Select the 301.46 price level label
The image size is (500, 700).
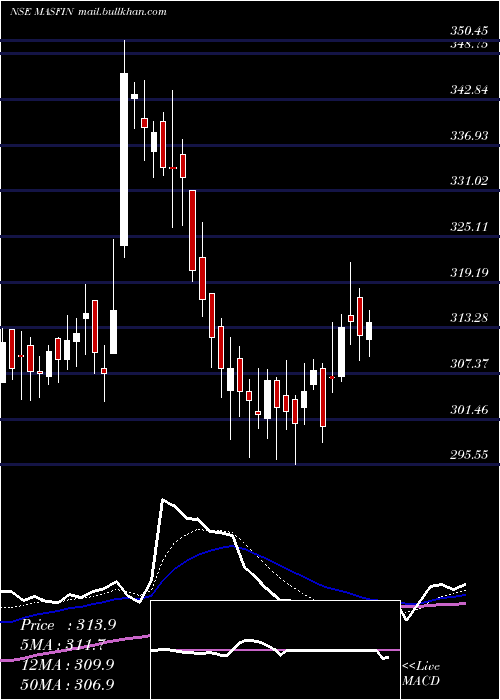[469, 409]
